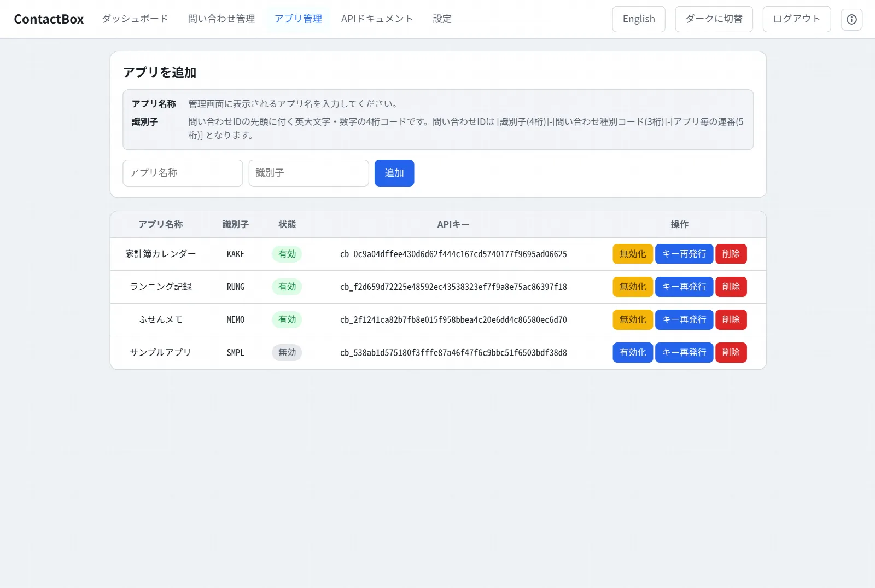
Task: Click the 有効 badge for ランニング記録
Action: tap(287, 287)
